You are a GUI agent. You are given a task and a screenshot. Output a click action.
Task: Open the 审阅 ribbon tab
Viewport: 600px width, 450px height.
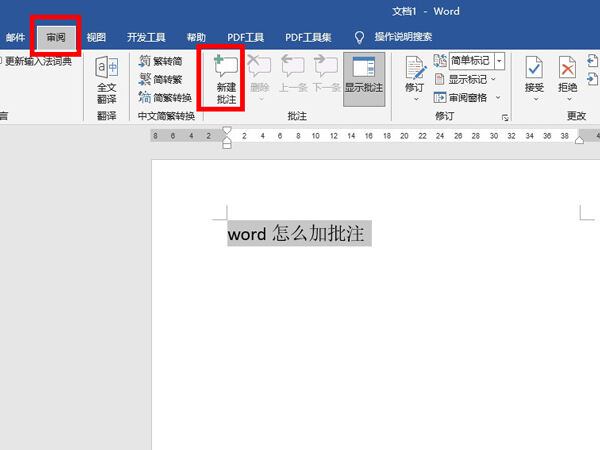coord(56,37)
